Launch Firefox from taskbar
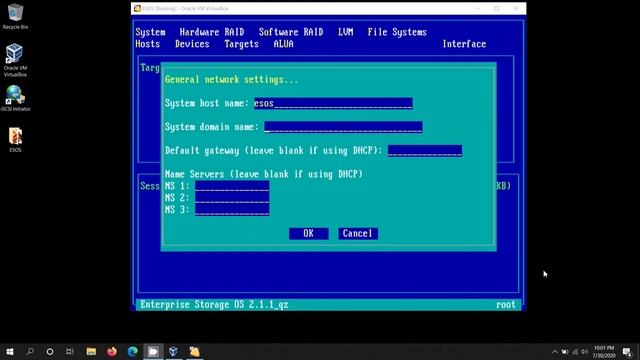Image resolution: width=640 pixels, height=360 pixels. pyautogui.click(x=112, y=351)
